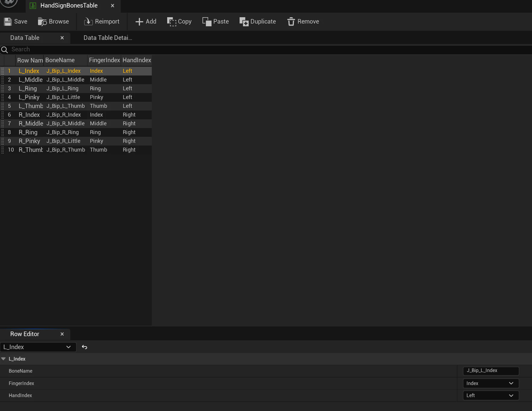Edit the BoneName field J_Bip_L_Index
532x411 pixels.
(x=491, y=371)
